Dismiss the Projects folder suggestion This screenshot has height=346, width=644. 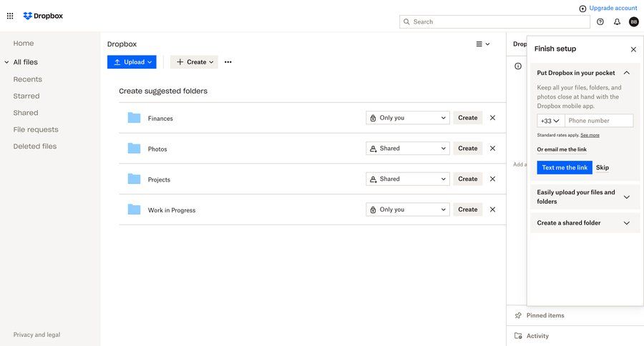coord(492,179)
